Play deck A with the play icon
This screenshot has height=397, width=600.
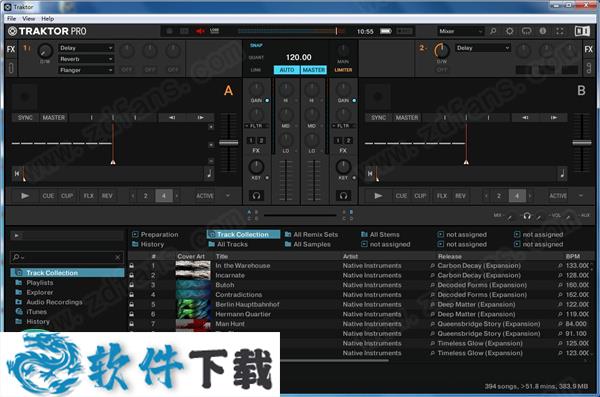click(x=25, y=196)
